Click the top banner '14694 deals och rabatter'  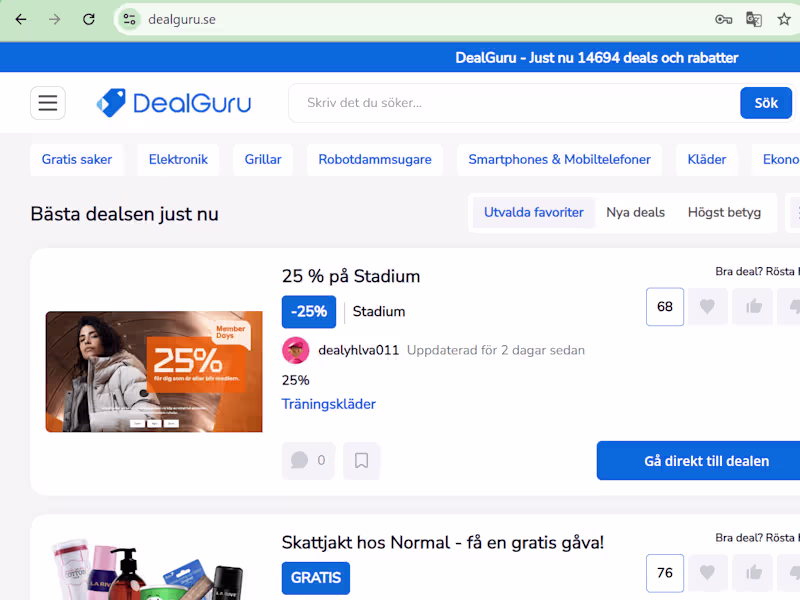click(x=596, y=58)
